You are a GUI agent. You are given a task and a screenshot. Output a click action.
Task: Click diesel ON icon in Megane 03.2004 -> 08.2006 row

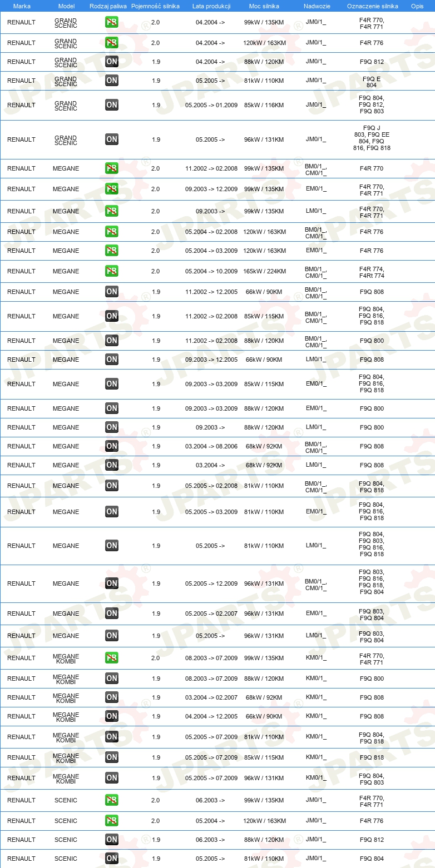point(112,446)
